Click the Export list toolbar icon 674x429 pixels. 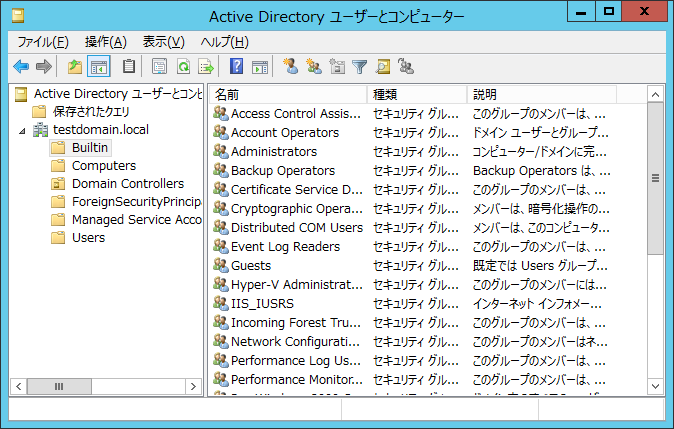coord(206,67)
